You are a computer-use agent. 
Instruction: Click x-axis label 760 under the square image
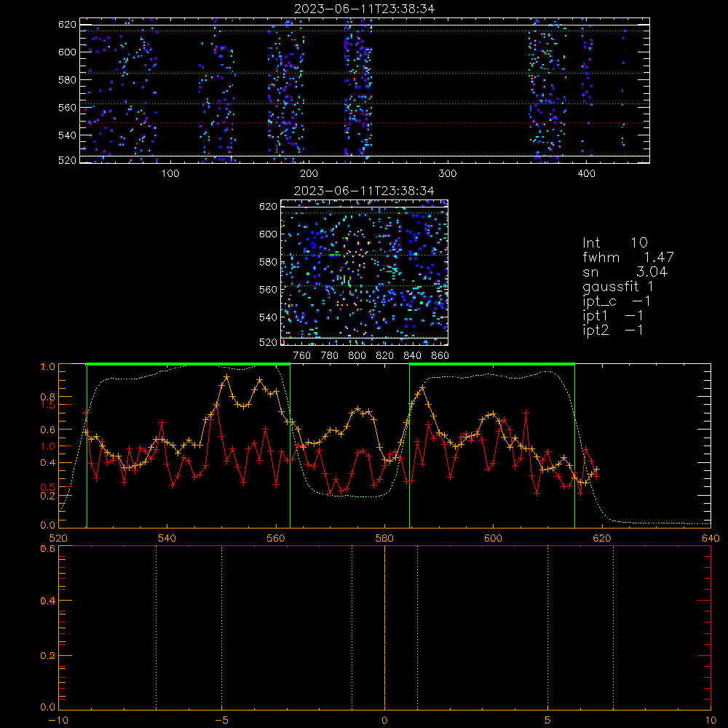click(302, 356)
